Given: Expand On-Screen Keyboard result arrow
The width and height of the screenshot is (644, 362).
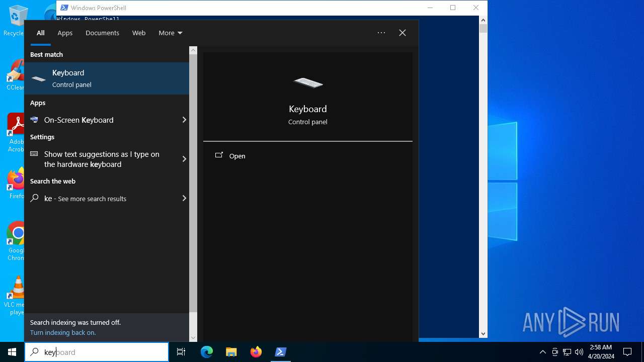Looking at the screenshot, I should [184, 120].
